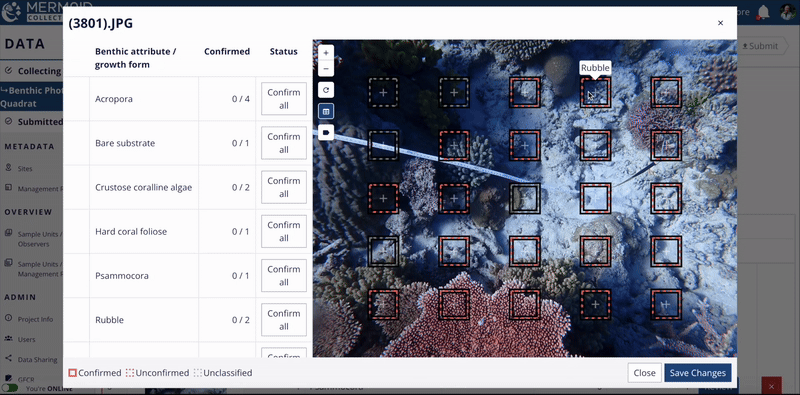This screenshot has width=800, height=395.
Task: Confirm all Bare substrate points
Action: click(x=284, y=143)
